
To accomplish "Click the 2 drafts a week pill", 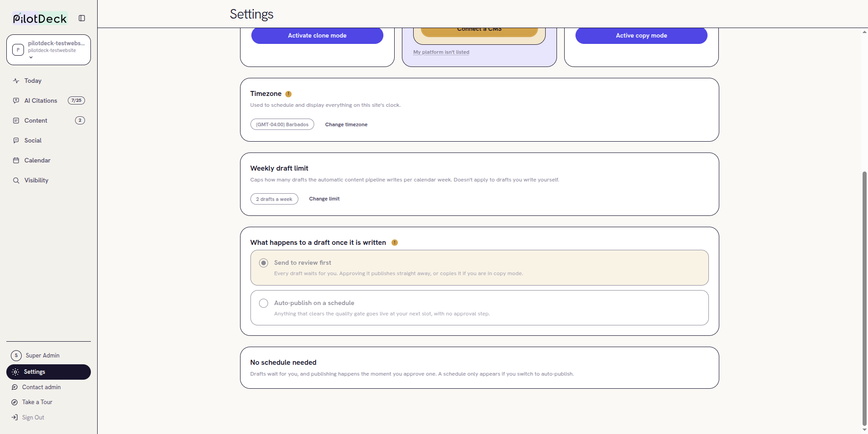I will click(274, 199).
